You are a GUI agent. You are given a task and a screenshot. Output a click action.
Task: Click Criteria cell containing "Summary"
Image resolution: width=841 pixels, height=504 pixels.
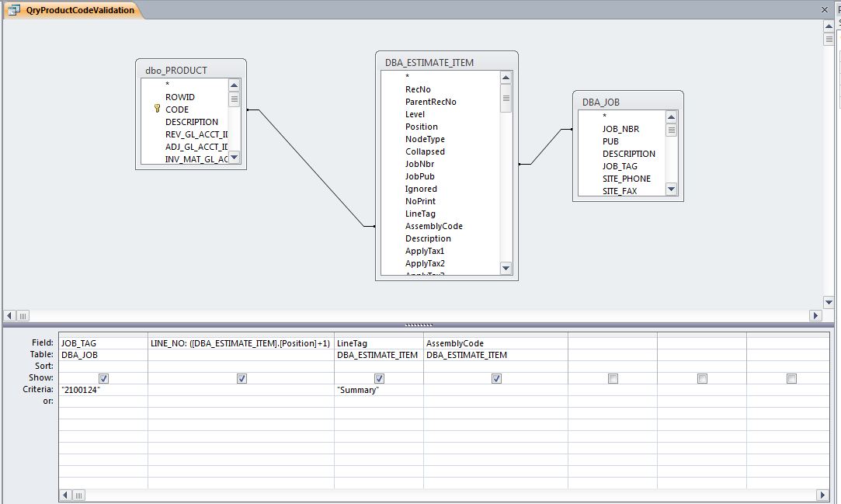coord(379,390)
